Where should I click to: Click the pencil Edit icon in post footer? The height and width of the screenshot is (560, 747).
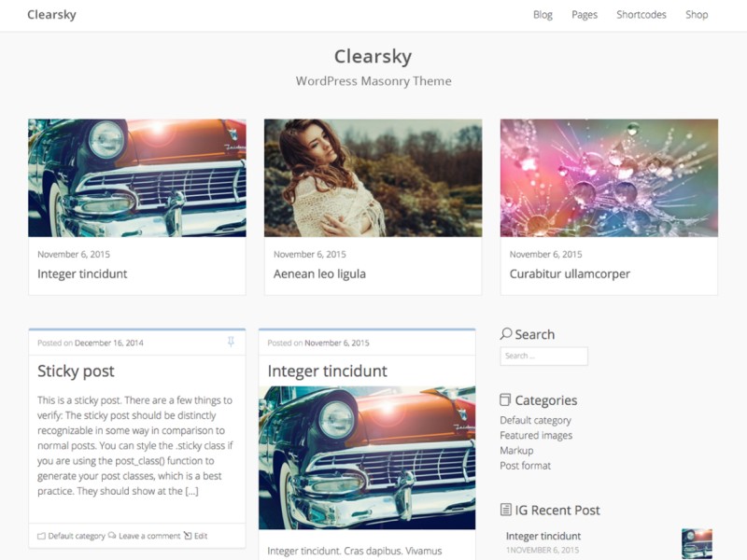click(188, 536)
